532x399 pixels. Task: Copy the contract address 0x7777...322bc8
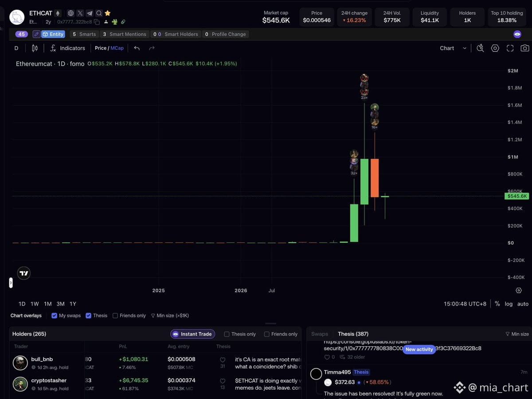pos(97,22)
